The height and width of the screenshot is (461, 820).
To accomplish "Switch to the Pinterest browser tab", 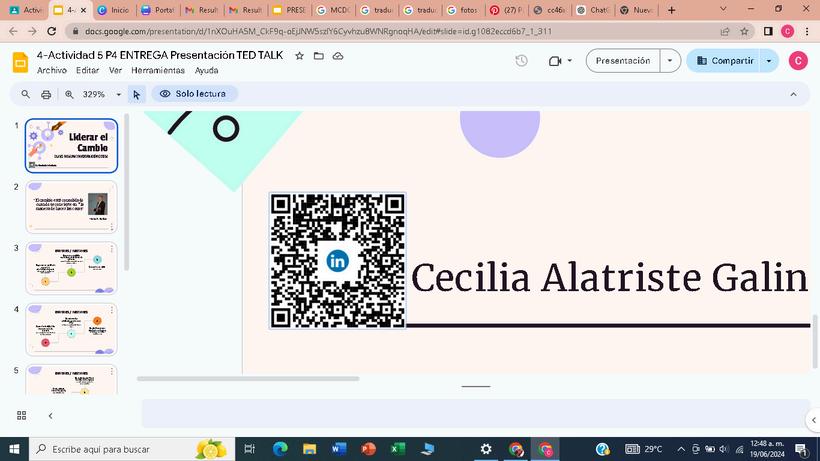I will pos(506,10).
